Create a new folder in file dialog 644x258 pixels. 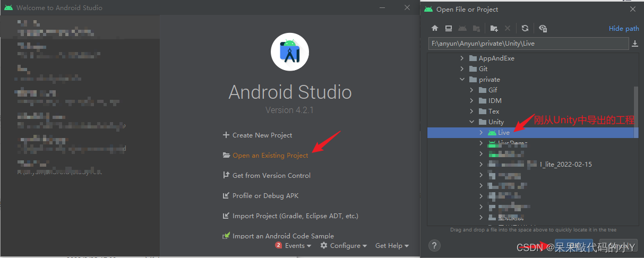click(494, 28)
